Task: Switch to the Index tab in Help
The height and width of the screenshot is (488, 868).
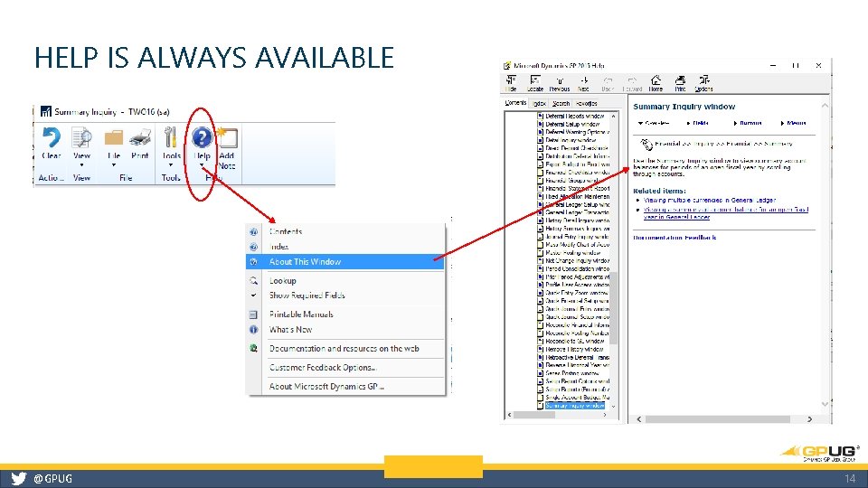Action: (539, 103)
